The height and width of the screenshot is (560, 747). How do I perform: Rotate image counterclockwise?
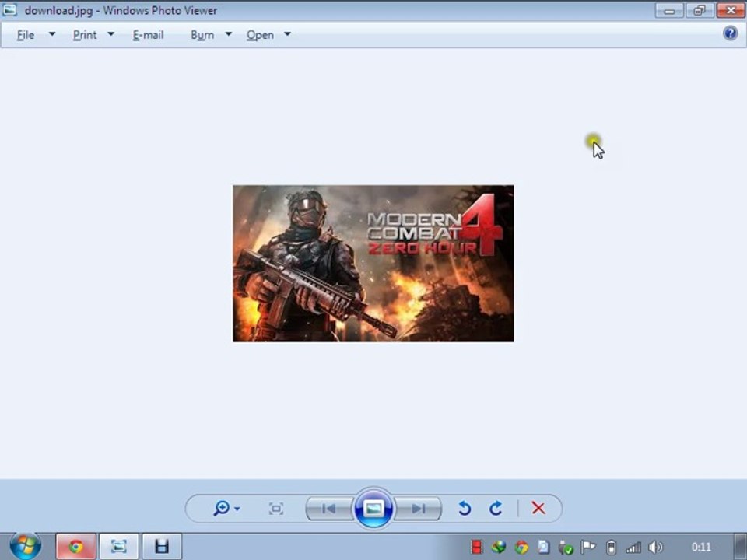[x=465, y=508]
